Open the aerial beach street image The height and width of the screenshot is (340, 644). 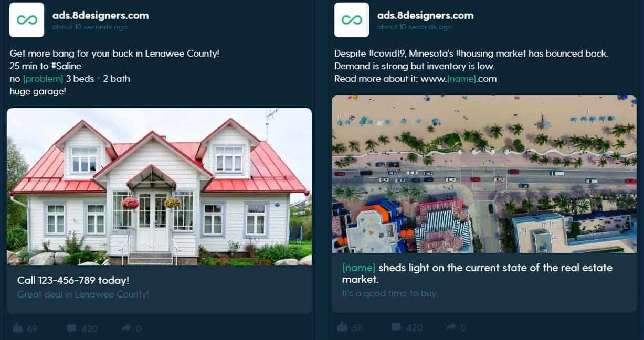point(484,174)
